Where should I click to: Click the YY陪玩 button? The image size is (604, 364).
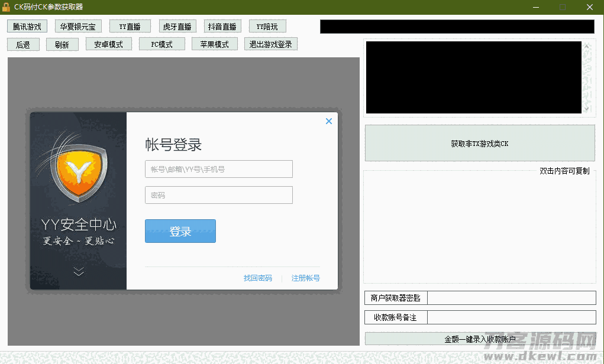coord(267,27)
